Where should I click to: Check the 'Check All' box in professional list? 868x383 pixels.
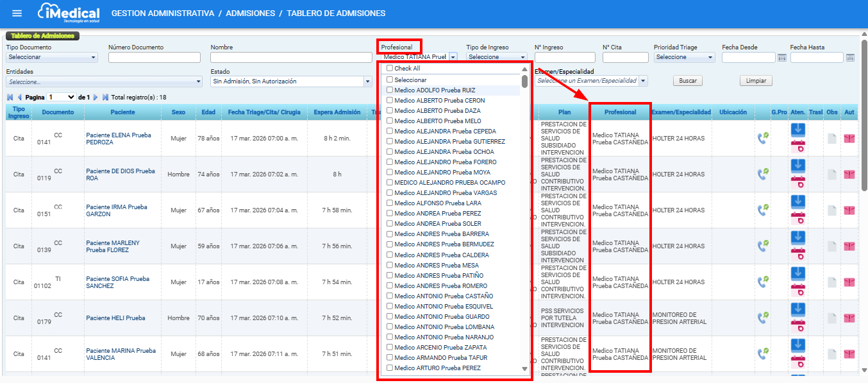pyautogui.click(x=389, y=69)
